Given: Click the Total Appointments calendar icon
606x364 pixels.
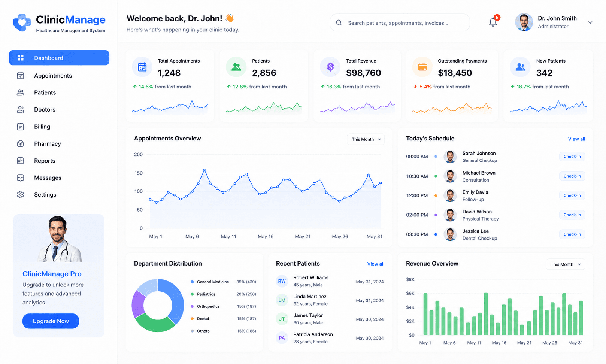Looking at the screenshot, I should (142, 67).
